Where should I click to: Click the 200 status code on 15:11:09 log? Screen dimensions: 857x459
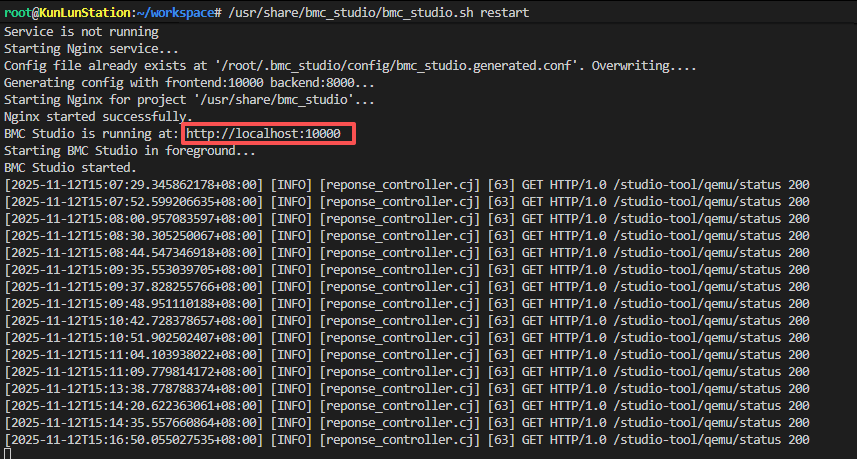(x=796, y=371)
